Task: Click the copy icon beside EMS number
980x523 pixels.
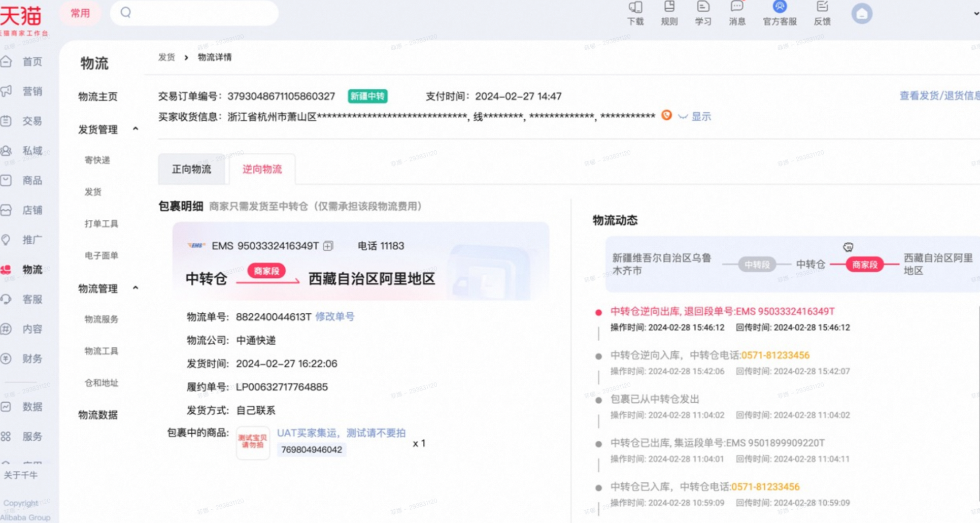Action: pyautogui.click(x=328, y=246)
